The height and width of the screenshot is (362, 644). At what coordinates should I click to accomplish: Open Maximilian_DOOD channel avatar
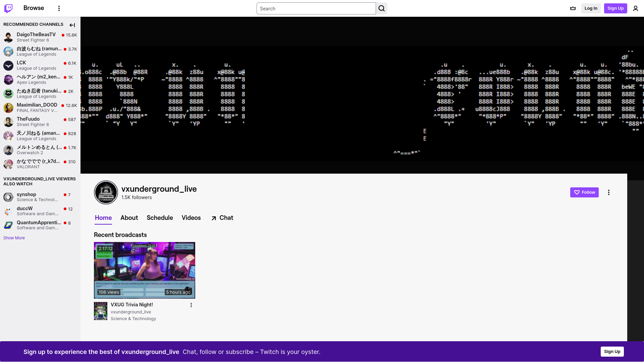(8, 108)
